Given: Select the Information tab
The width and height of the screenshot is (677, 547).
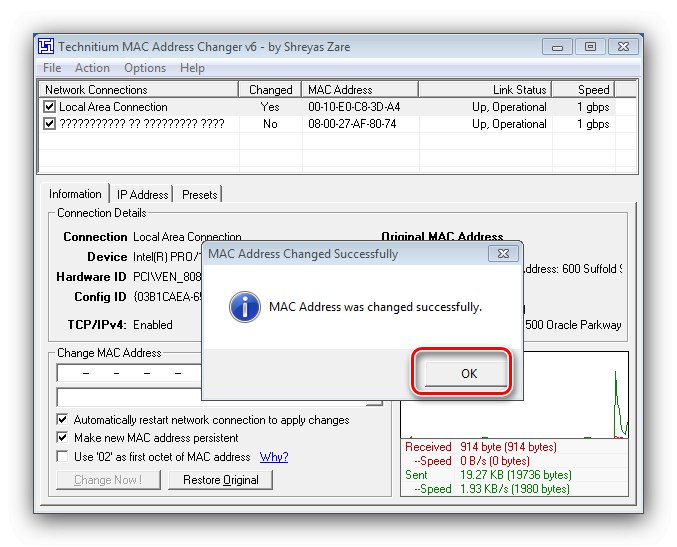Looking at the screenshot, I should click(x=75, y=194).
